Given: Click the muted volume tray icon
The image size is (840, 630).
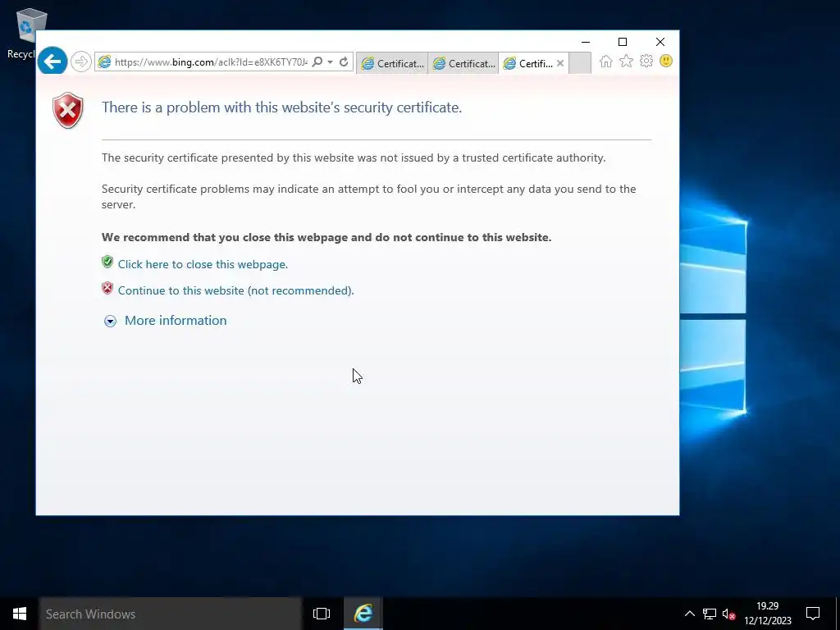Looking at the screenshot, I should click(x=728, y=614).
